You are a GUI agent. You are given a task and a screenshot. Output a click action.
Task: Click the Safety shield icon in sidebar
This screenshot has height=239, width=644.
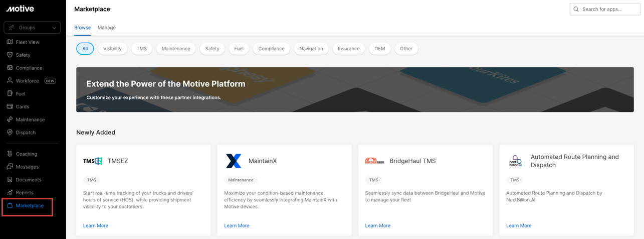(10, 55)
